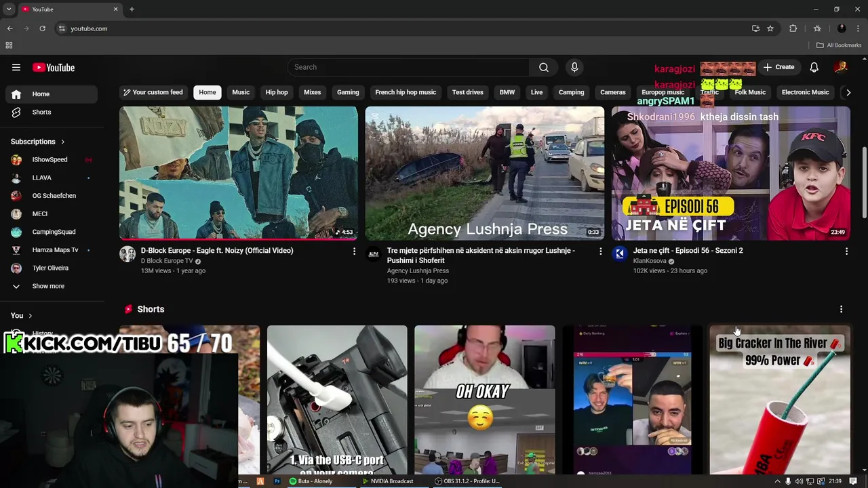Reload the page in Chrome
The height and width of the screenshot is (488, 868).
coord(42,28)
